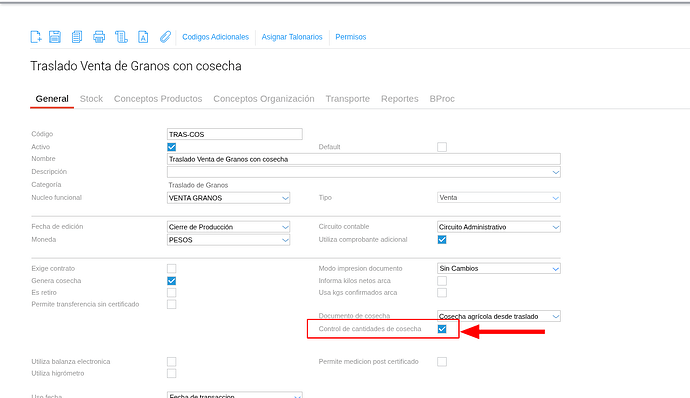This screenshot has width=690, height=398.
Task: Open the Nucleo funcional VENTA GRANOS dropdown
Action: 228,198
